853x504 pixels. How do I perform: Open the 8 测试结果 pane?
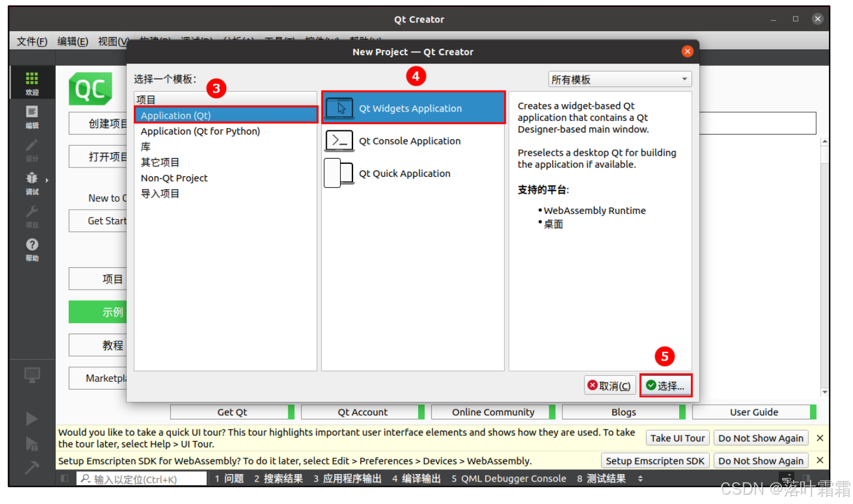pyautogui.click(x=602, y=479)
